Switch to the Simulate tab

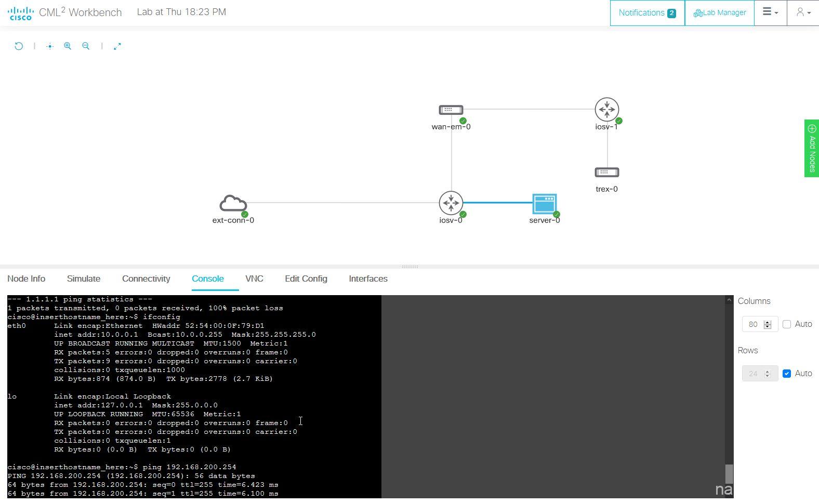point(84,279)
